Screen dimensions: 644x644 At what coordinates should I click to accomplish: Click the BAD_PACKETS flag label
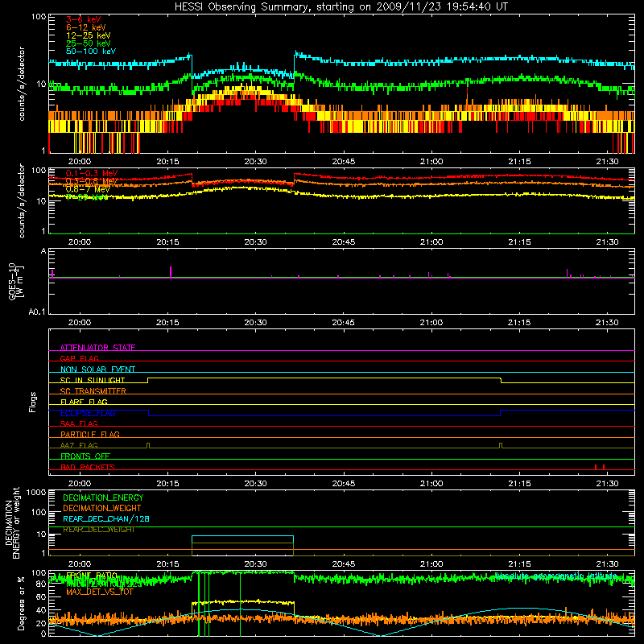pos(88,467)
